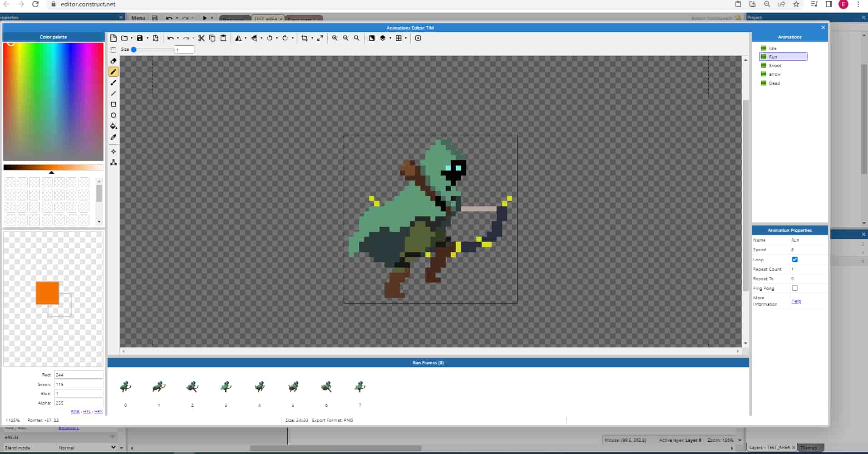Viewport: 868px width, 454px height.
Task: Select the Eraser tool
Action: tap(113, 61)
